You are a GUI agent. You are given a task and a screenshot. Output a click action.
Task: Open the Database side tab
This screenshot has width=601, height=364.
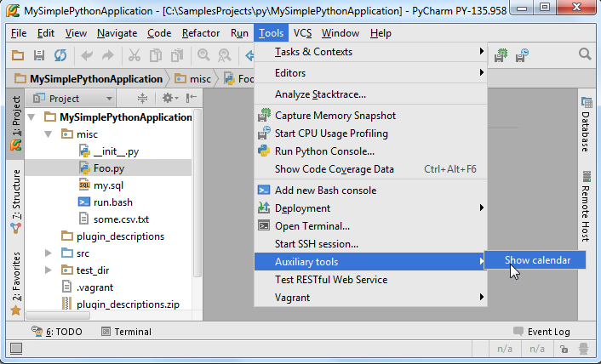[586, 131]
